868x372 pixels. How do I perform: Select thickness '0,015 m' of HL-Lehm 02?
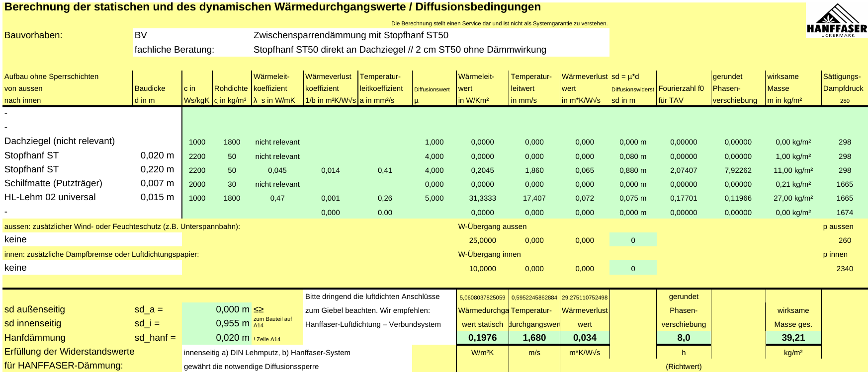coord(157,197)
